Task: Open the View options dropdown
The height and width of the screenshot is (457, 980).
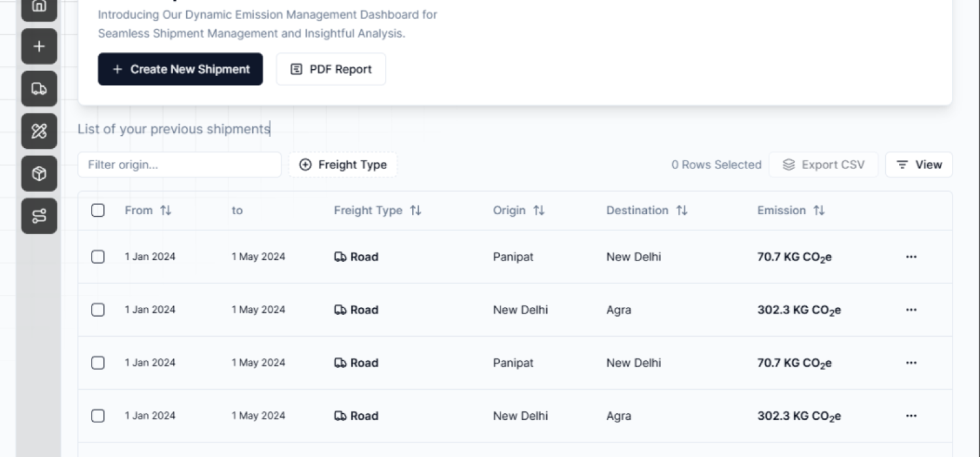Action: coord(919,165)
